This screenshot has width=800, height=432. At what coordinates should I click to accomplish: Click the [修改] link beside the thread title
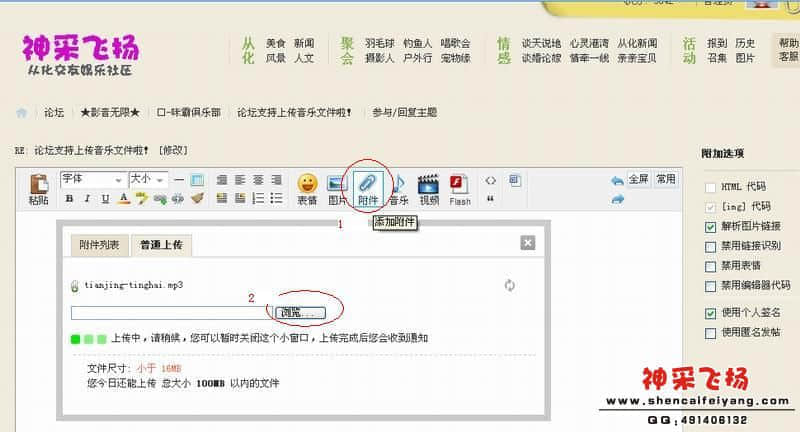173,150
